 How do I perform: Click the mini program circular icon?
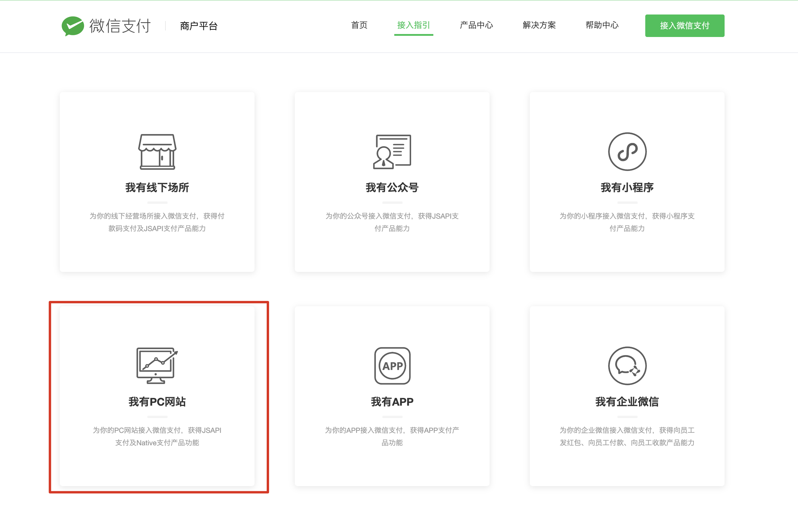pos(627,152)
